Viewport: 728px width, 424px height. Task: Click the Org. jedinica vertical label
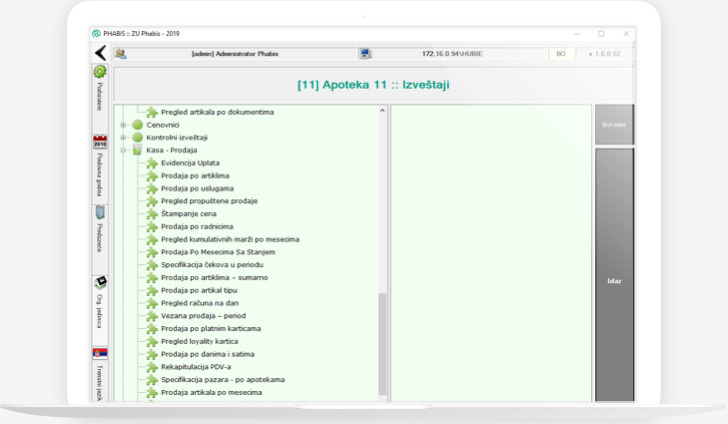[99, 311]
